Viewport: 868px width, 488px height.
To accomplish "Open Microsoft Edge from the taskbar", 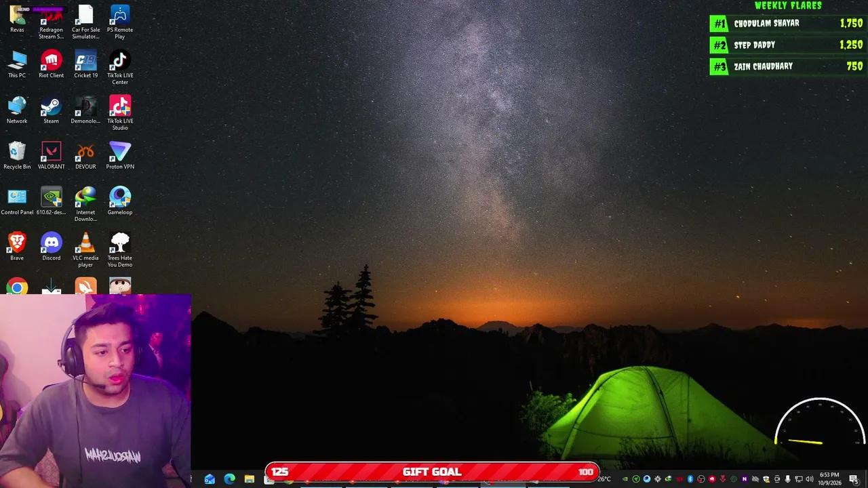I will (x=229, y=479).
